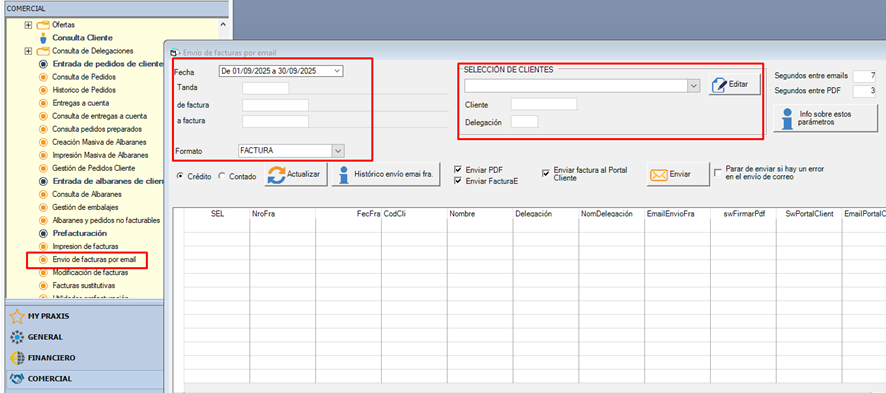The height and width of the screenshot is (393, 886).
Task: Open the Formato FACTURA dropdown
Action: 337,151
